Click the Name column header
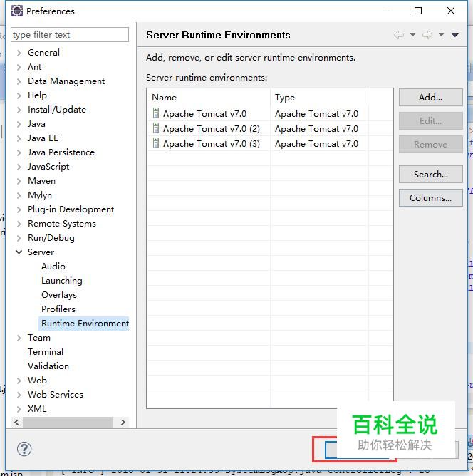Image resolution: width=473 pixels, height=476 pixels. pos(209,98)
